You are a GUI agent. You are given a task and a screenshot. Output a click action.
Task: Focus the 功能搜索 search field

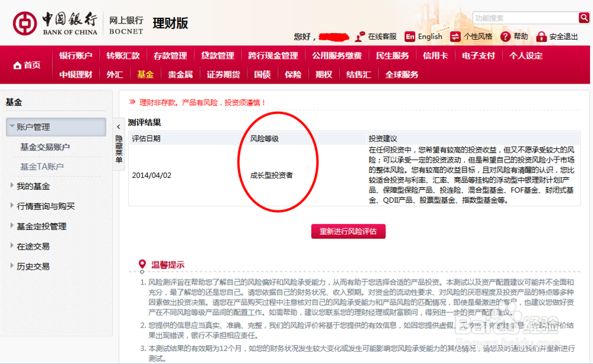[x=525, y=18]
